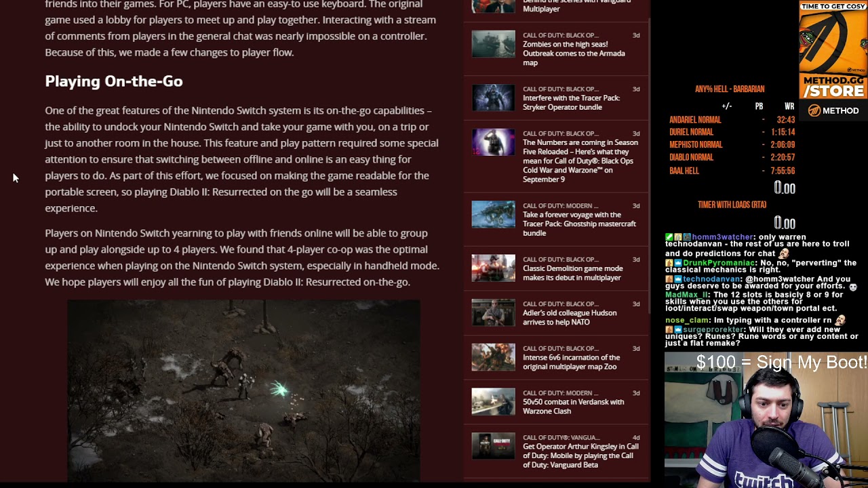
Task: Click the Classic Demolition article thumbnail
Action: click(x=493, y=268)
